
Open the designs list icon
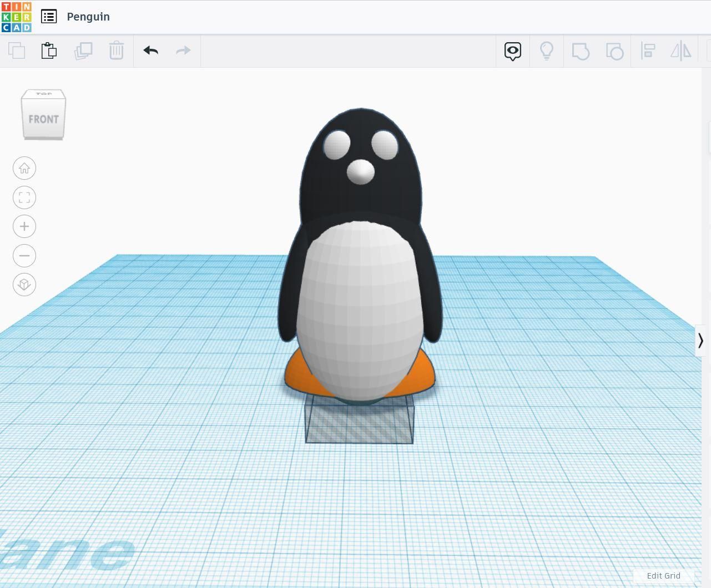pyautogui.click(x=49, y=17)
